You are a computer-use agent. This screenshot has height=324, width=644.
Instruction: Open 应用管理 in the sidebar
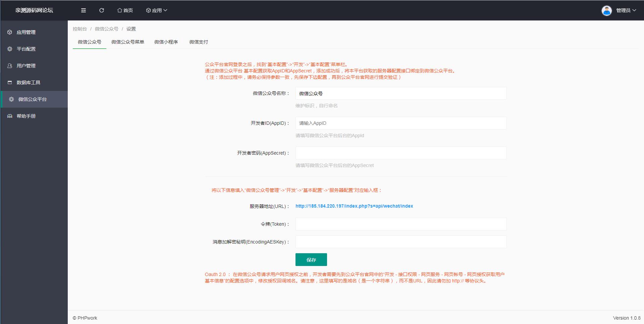tap(34, 32)
